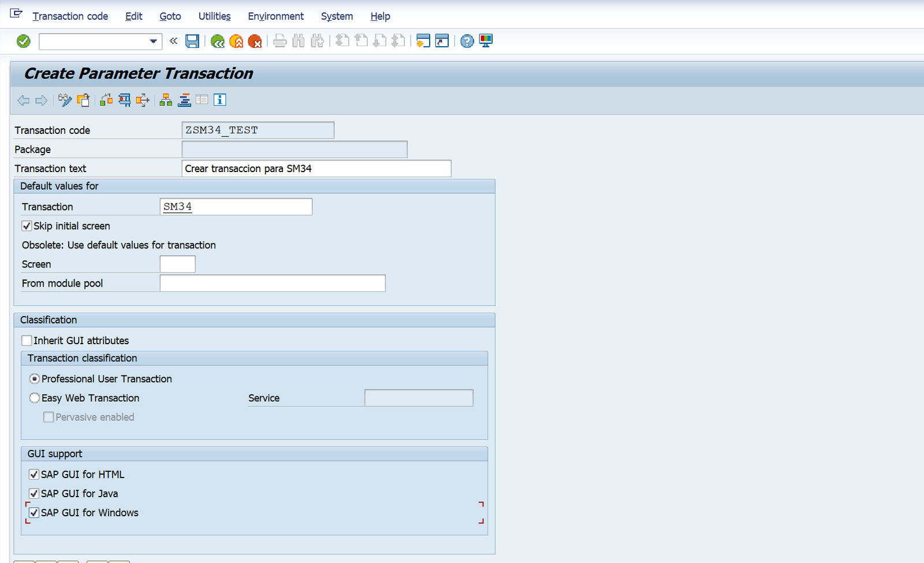Expand the command field dropdown arrow

pos(153,41)
